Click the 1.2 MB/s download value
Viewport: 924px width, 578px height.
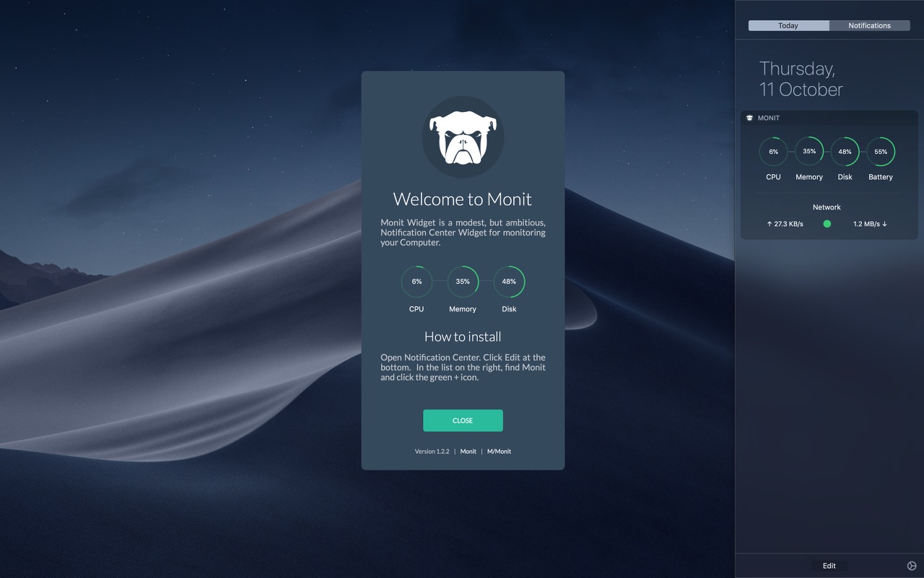866,224
